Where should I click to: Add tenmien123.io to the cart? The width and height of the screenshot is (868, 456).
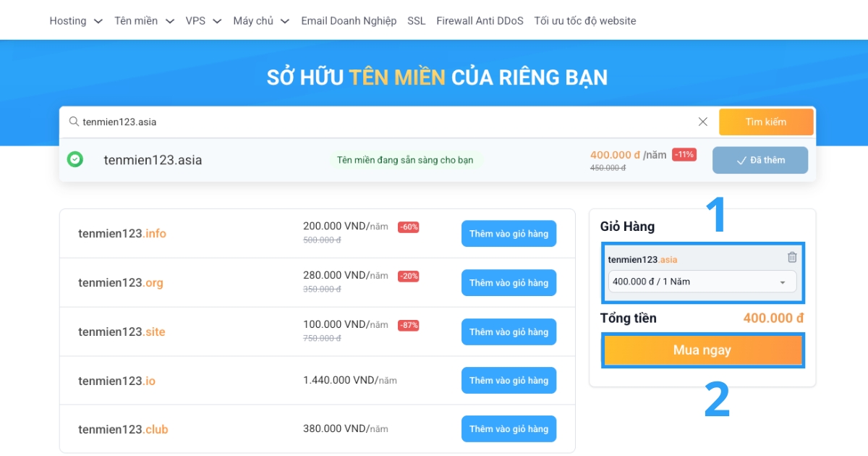tap(509, 380)
